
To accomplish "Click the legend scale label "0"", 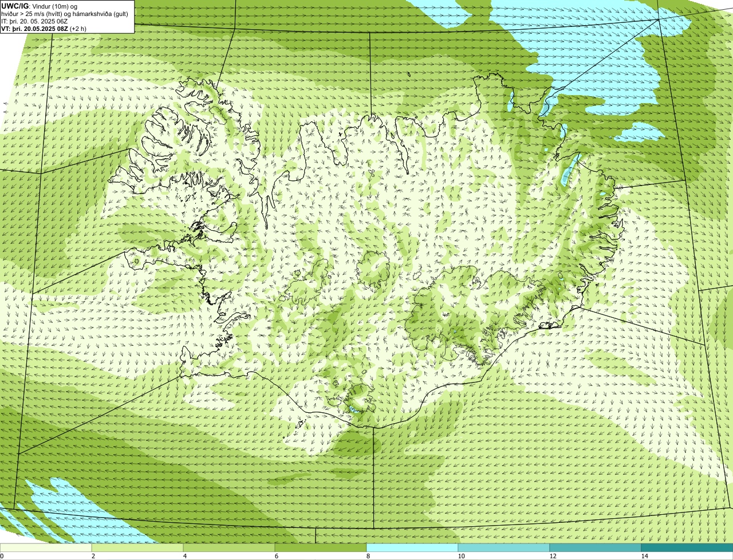I will tap(2, 556).
